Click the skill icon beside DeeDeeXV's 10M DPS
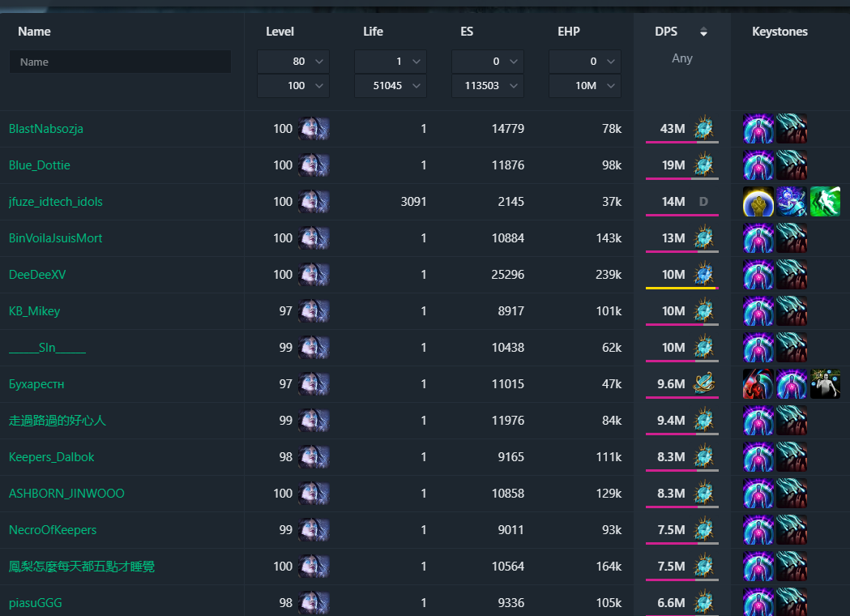This screenshot has height=616, width=850. coord(703,274)
